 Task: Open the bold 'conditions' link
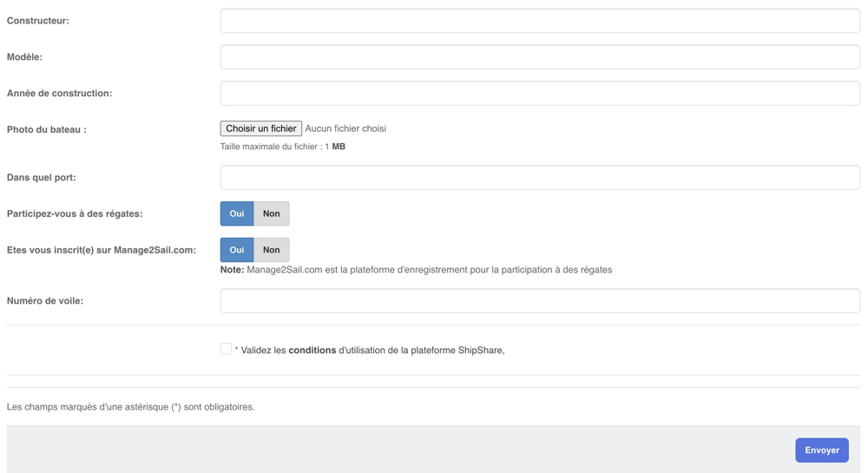(x=312, y=351)
